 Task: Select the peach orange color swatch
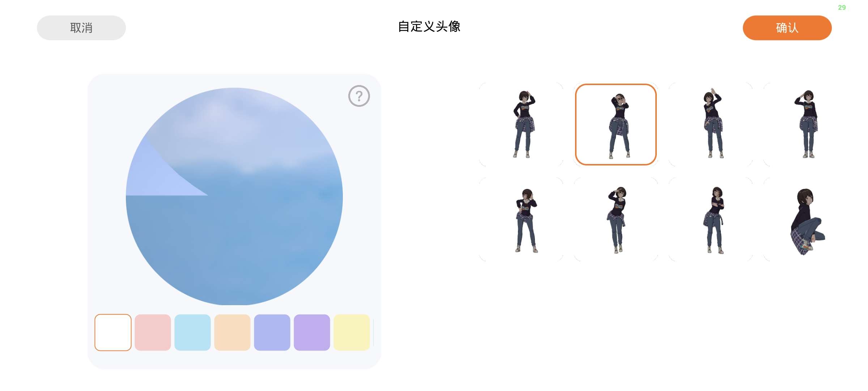coord(232,332)
